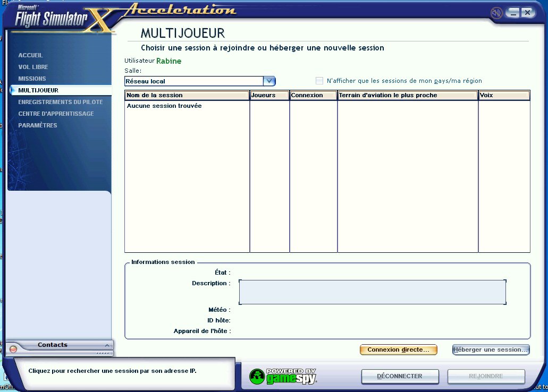Sort by Joueurs column header
This screenshot has width=548, height=392.
coord(269,95)
